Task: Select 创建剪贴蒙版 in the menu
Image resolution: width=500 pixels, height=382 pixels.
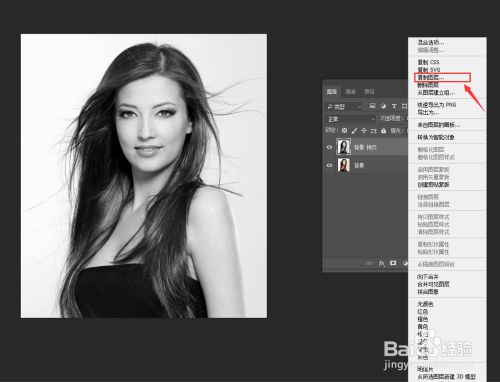Action: (x=433, y=184)
